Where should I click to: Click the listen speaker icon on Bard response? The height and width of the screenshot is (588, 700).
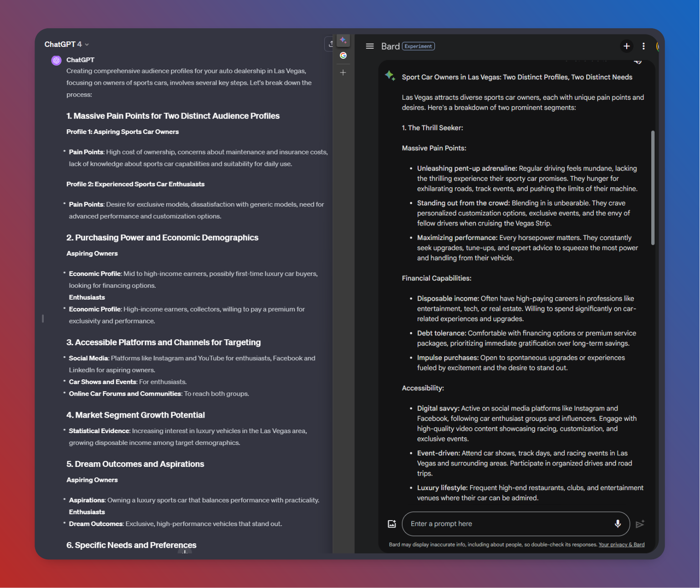pos(638,61)
